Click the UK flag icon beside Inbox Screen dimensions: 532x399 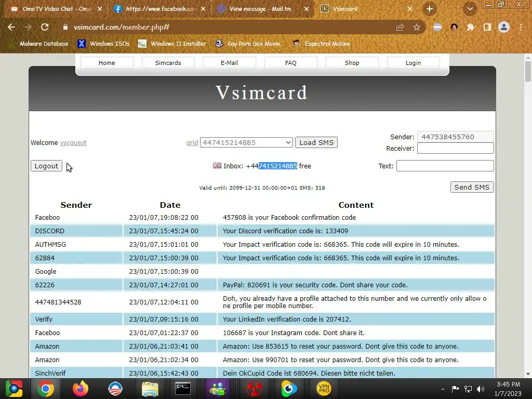[x=217, y=166]
